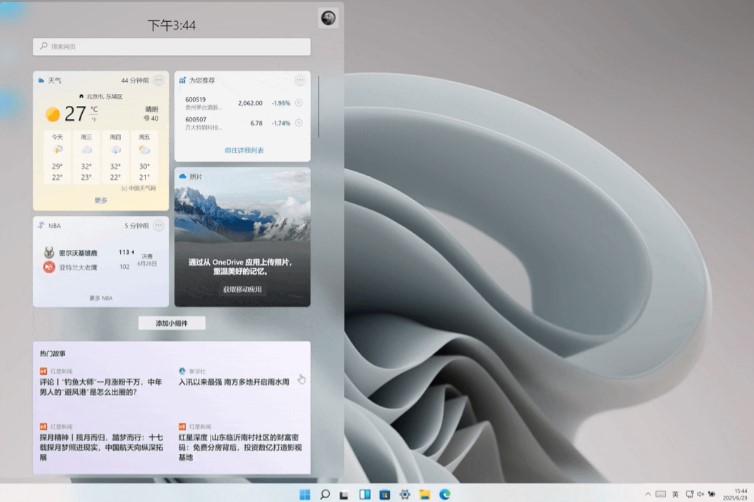The width and height of the screenshot is (754, 502).
Task: Click the 添加小组件 add widgets button
Action: [x=172, y=323]
